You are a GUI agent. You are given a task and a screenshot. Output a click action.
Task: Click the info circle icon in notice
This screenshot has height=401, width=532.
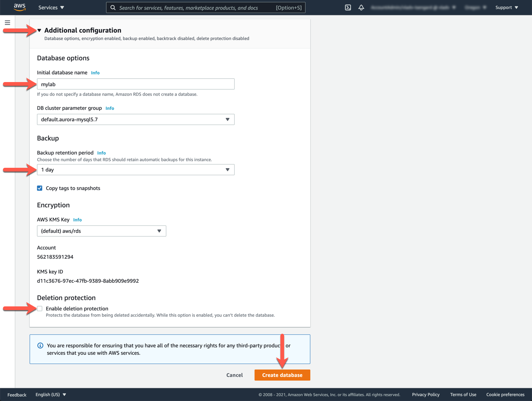(x=40, y=346)
